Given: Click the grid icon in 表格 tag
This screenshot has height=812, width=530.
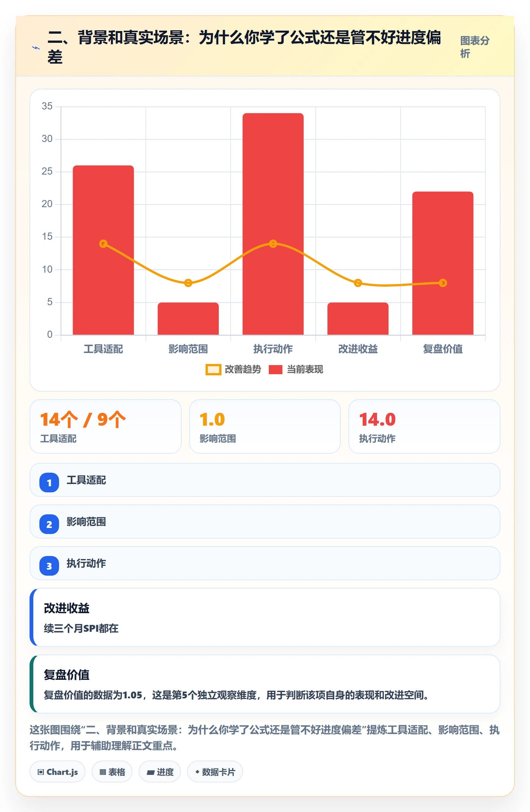Looking at the screenshot, I should tap(103, 772).
